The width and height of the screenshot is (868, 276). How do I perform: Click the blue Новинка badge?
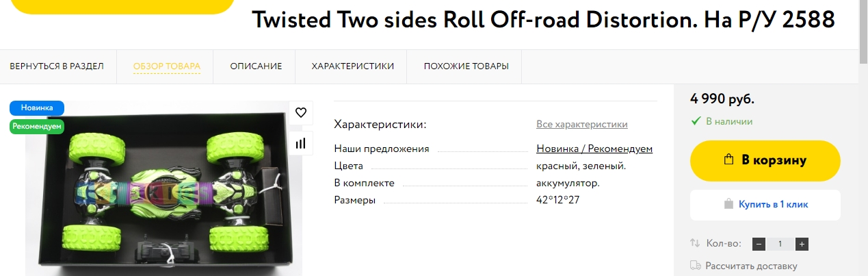36,108
